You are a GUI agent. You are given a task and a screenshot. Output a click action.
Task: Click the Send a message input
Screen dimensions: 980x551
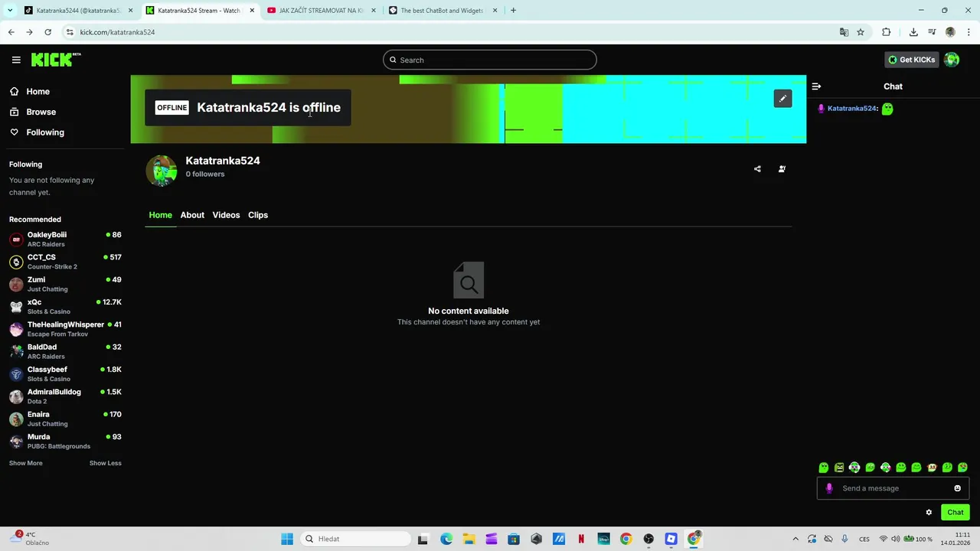coord(892,488)
